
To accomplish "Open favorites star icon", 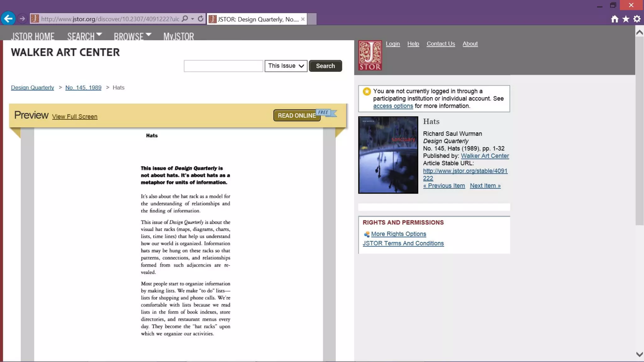I will coord(626,19).
